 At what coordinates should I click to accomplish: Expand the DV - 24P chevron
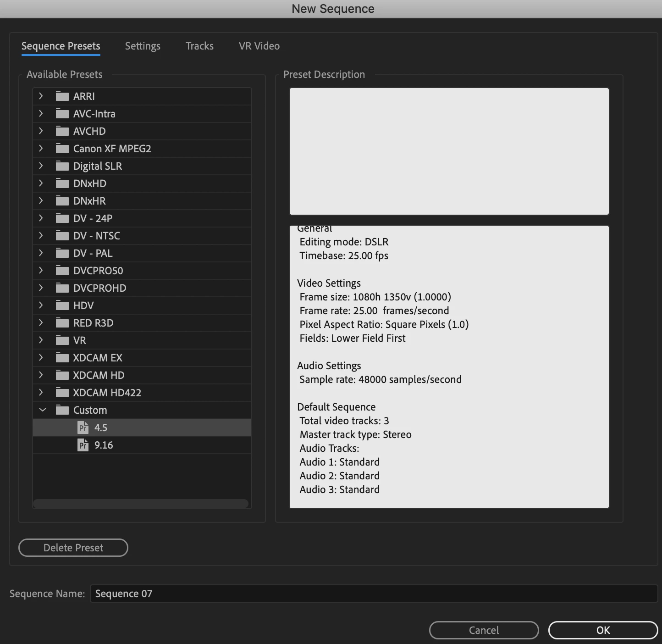(x=41, y=218)
